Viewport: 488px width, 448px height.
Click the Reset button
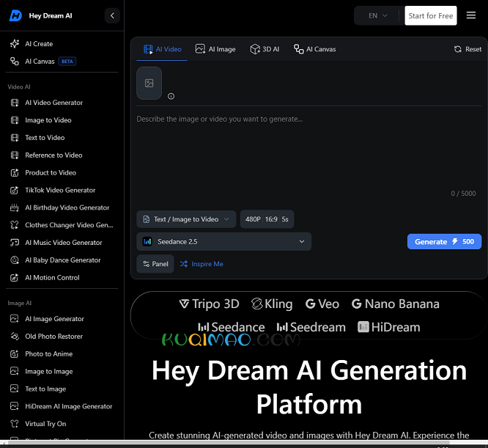click(467, 49)
